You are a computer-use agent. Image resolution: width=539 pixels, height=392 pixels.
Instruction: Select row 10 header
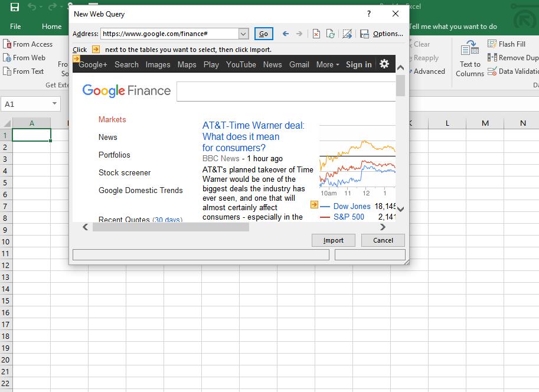coord(6,241)
